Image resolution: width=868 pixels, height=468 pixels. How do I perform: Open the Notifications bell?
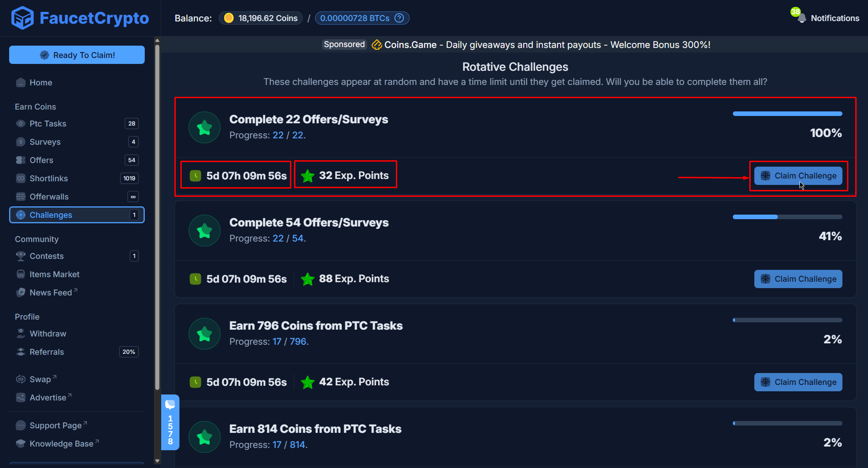[800, 18]
